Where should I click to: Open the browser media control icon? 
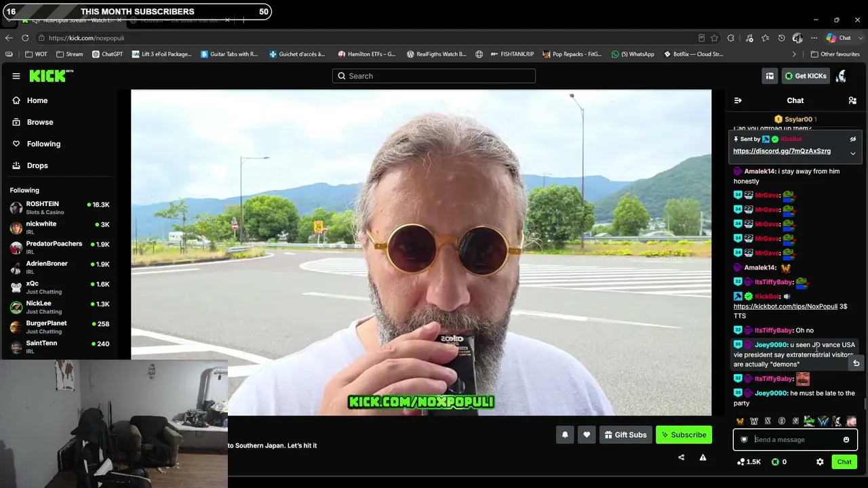[x=749, y=38]
